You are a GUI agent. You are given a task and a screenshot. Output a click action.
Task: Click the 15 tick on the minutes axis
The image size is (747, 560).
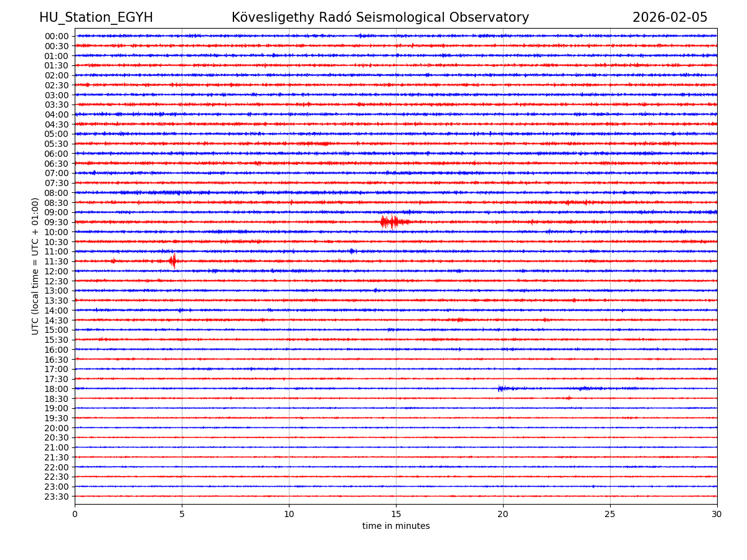(396, 515)
